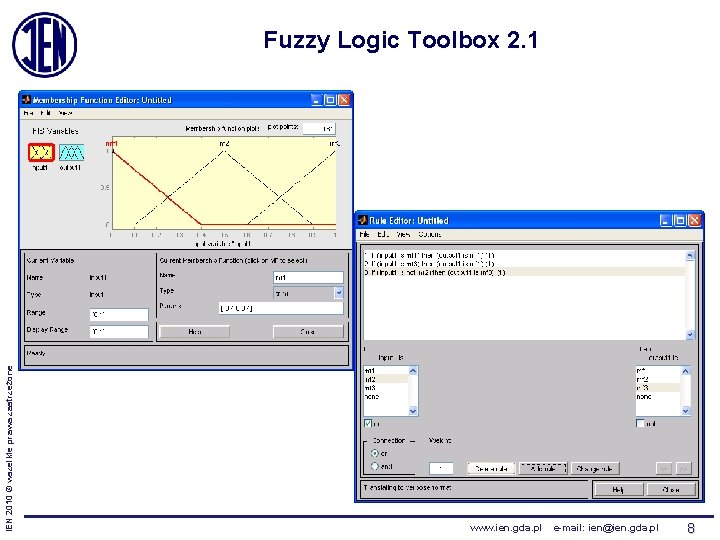This screenshot has width=720, height=540.
Task: Toggle the 'not' checkbox under input1 list
Action: 368,423
